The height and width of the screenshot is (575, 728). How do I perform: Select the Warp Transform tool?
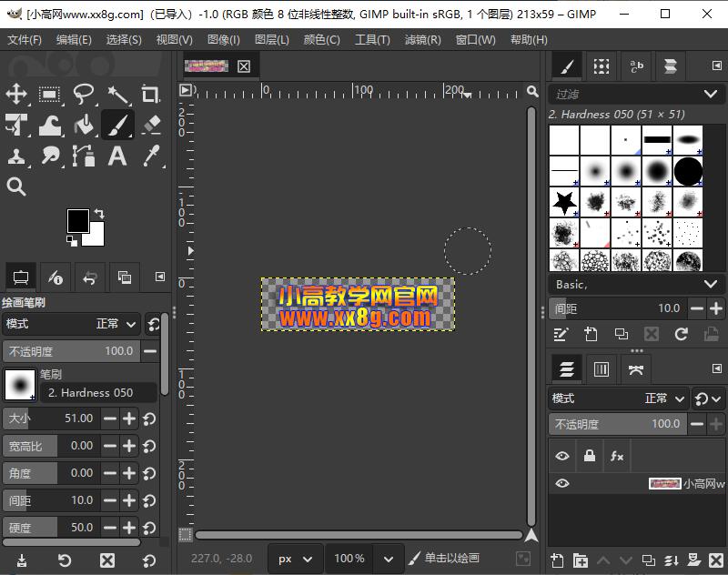pos(50,125)
